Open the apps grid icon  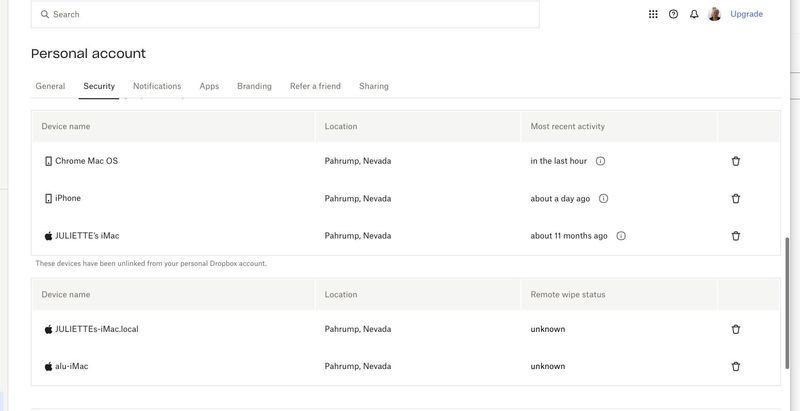pos(653,14)
